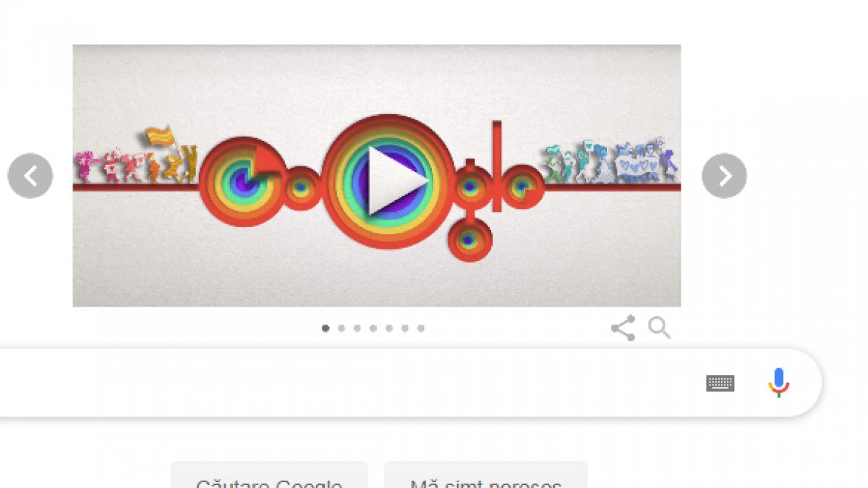Image resolution: width=868 pixels, height=488 pixels.
Task: Jump to the sixth carousel dot
Action: 405,328
